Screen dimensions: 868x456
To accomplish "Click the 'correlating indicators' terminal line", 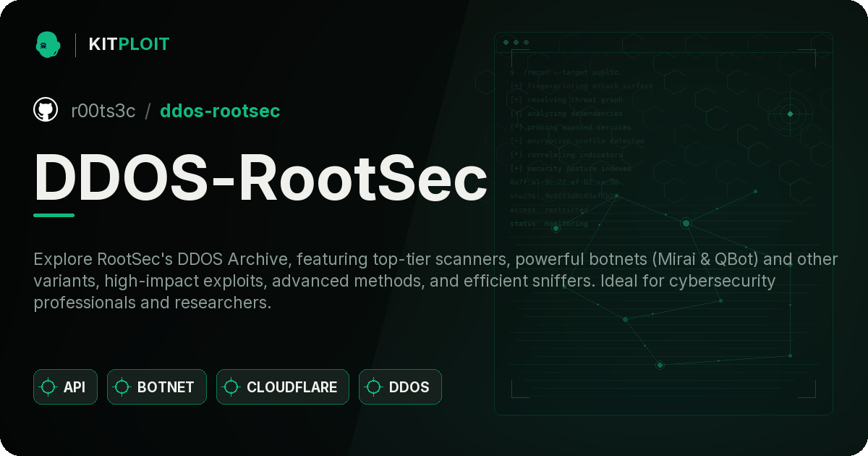I will coord(566,155).
